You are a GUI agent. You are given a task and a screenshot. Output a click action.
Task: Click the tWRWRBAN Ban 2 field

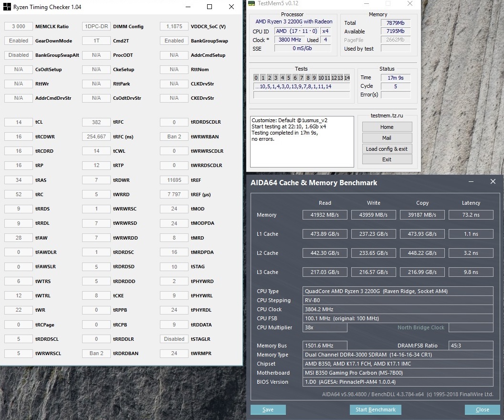[174, 136]
